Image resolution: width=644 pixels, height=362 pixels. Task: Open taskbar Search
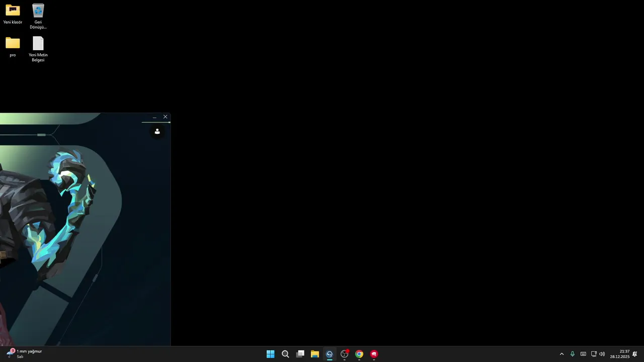[x=285, y=354]
